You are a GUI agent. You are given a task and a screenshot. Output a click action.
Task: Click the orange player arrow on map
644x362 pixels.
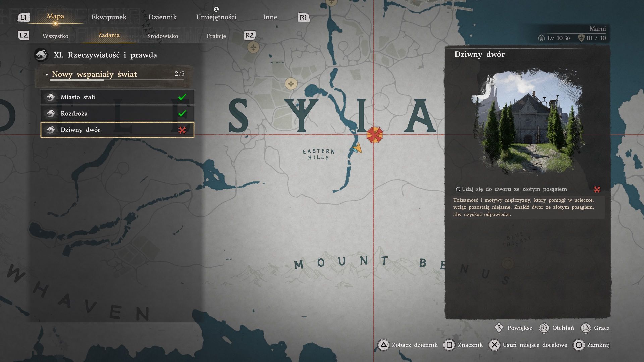357,148
